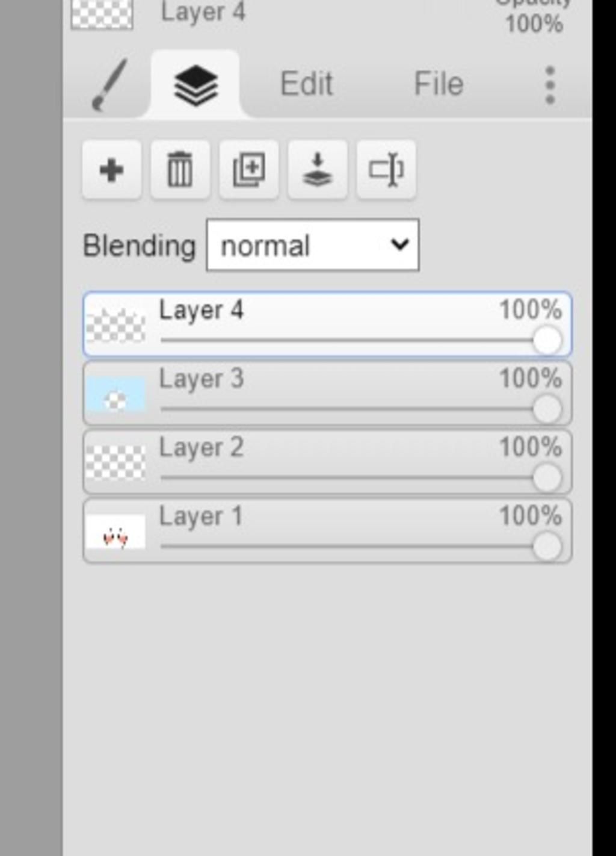This screenshot has width=616, height=856.
Task: Open the File tab
Action: 439,84
